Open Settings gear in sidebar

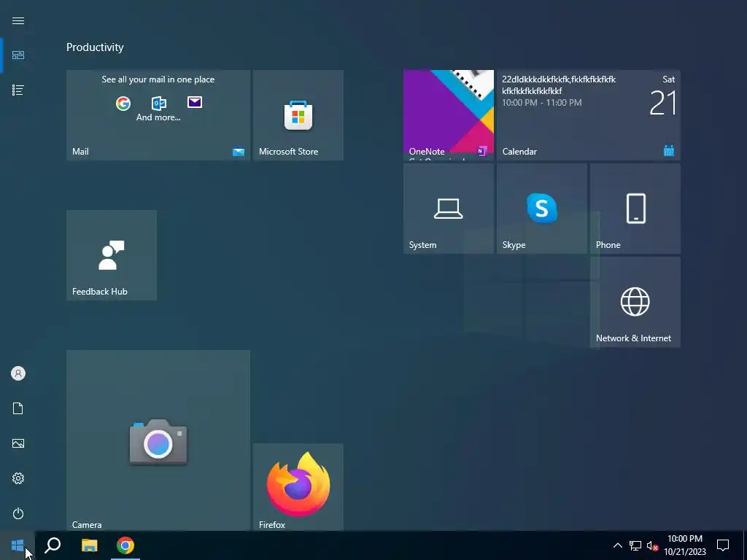coord(18,478)
